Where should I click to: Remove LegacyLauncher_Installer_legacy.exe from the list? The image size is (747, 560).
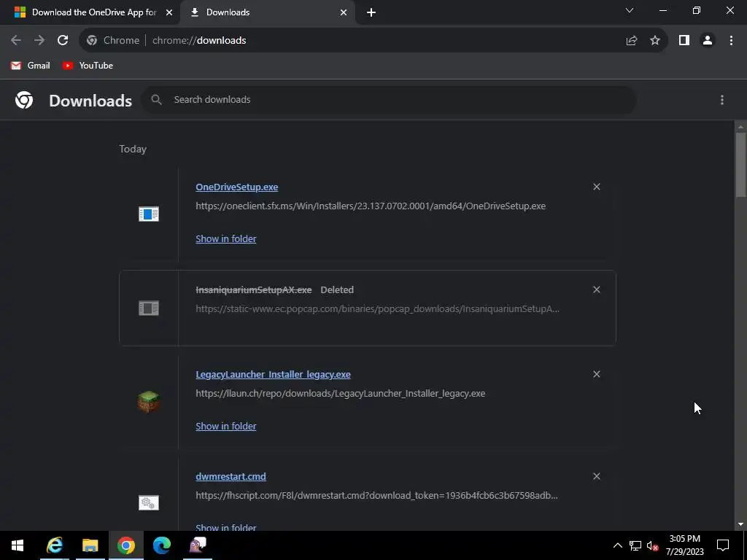point(597,374)
